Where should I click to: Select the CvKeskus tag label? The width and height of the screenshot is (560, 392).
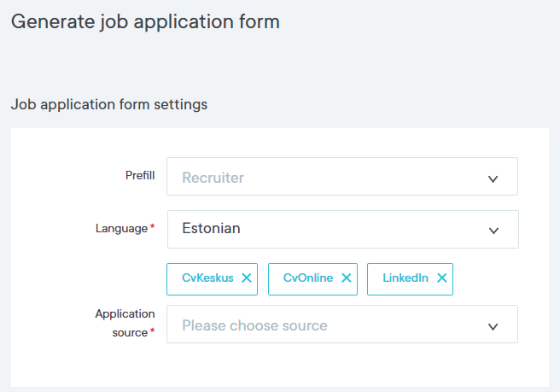207,278
